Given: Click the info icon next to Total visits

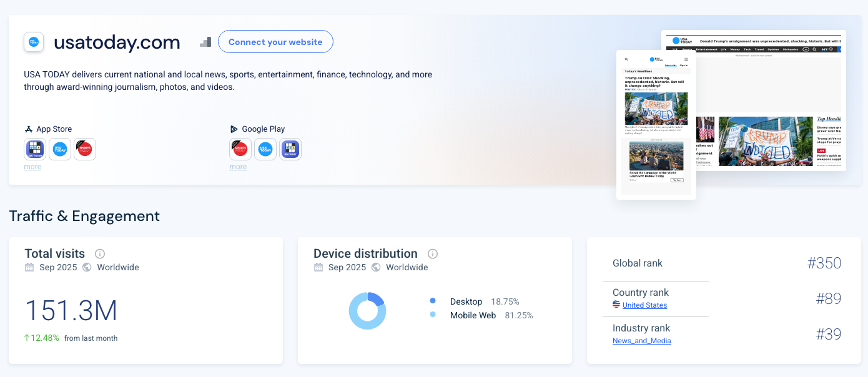Looking at the screenshot, I should click(100, 254).
